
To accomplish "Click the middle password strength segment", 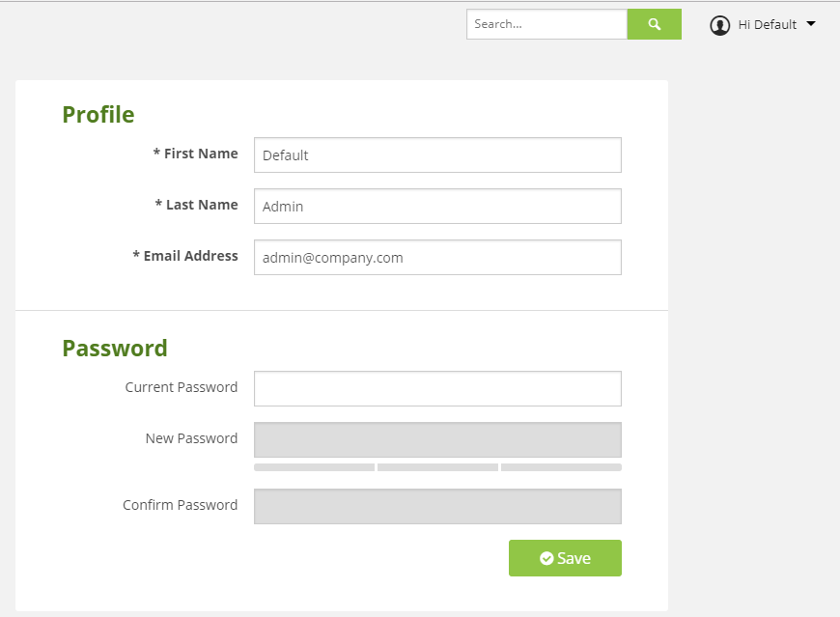I will pyautogui.click(x=437, y=467).
